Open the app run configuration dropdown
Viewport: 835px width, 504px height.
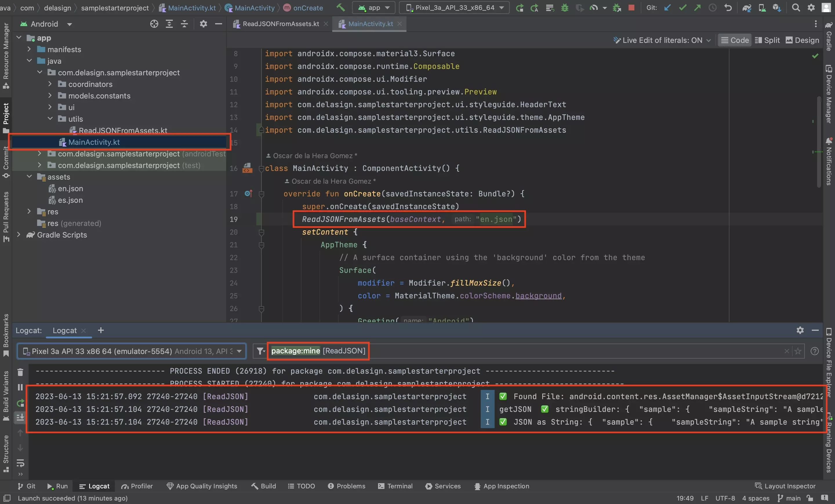[x=374, y=8]
